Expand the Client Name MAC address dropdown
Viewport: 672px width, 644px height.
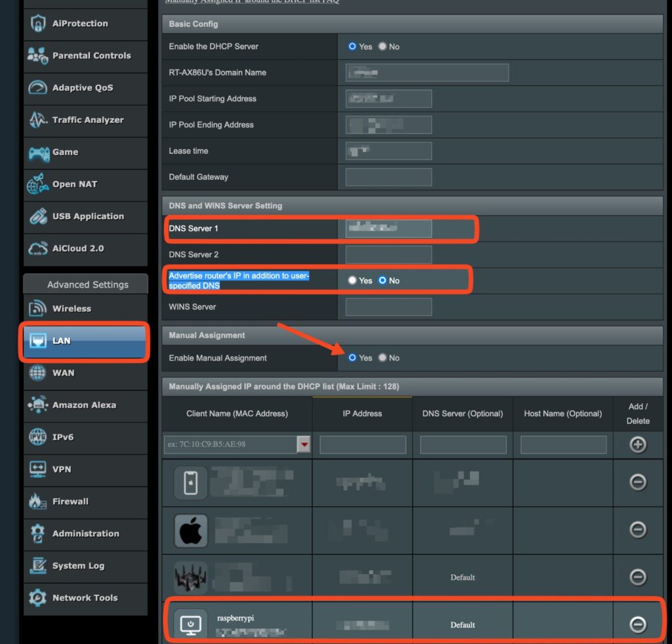click(304, 444)
